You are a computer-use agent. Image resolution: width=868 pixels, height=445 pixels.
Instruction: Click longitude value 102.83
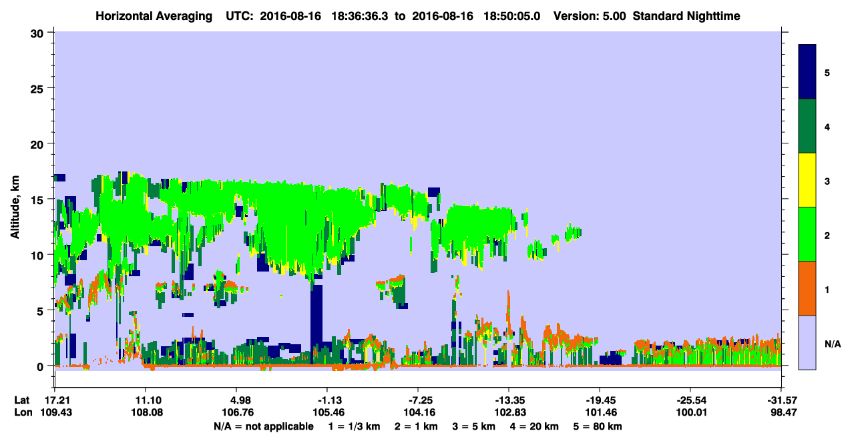pyautogui.click(x=509, y=413)
